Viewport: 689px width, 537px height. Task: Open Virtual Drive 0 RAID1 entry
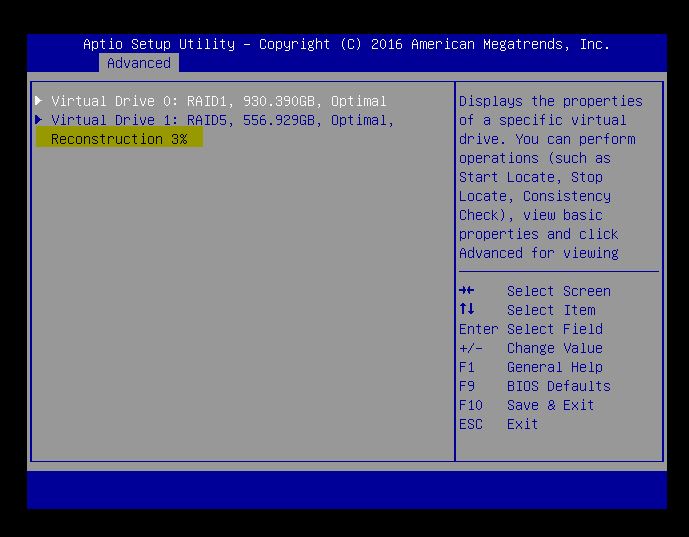(219, 101)
